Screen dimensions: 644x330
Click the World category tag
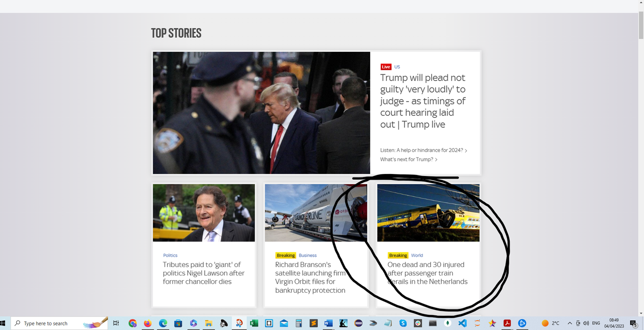pyautogui.click(x=417, y=256)
